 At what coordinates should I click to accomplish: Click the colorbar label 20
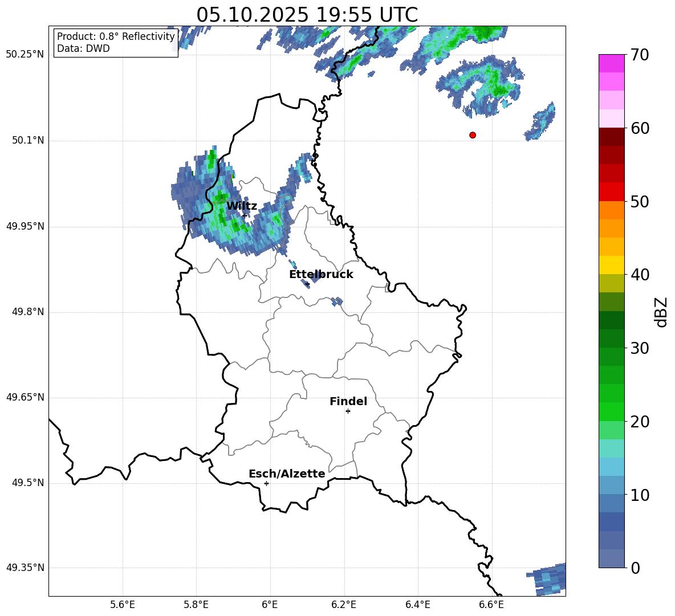[640, 422]
